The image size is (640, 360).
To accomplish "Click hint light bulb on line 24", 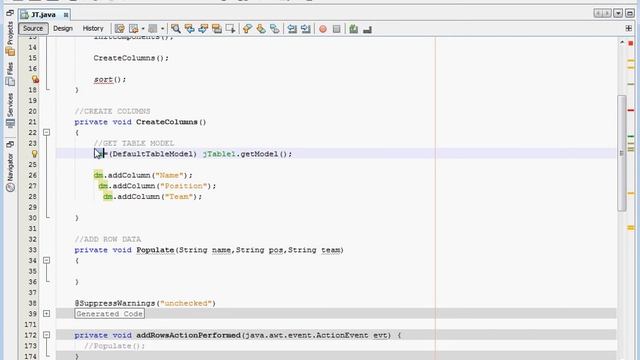I will [35, 154].
